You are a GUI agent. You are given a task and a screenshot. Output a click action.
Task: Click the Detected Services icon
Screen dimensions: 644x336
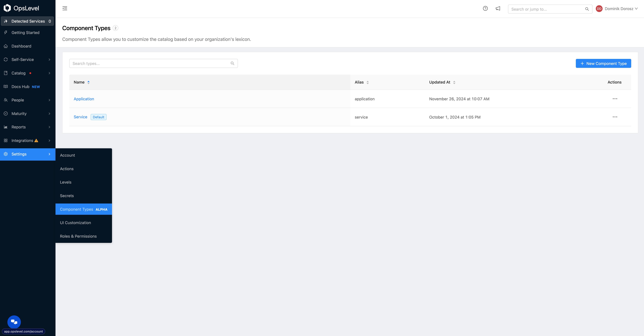point(6,21)
